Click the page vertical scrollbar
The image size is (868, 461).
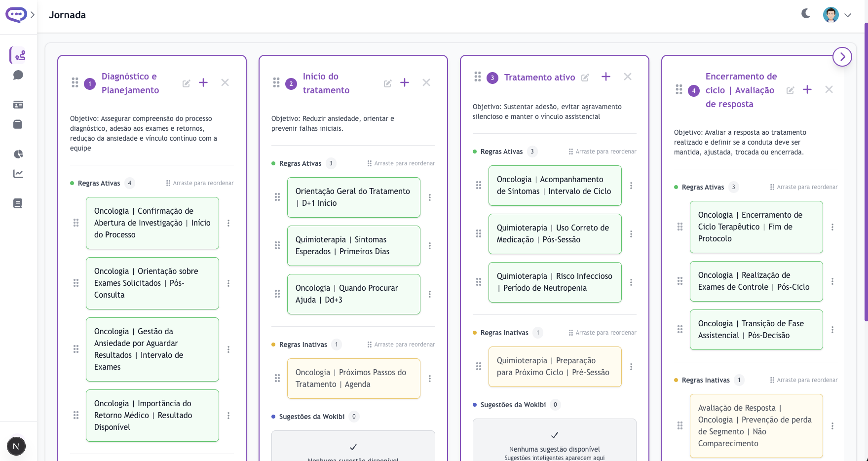pyautogui.click(x=866, y=173)
